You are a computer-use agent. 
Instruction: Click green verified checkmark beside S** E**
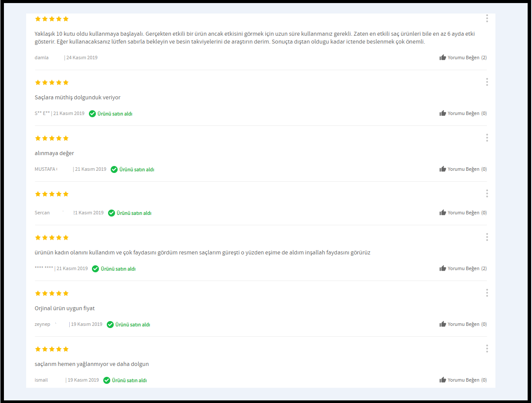pos(92,114)
